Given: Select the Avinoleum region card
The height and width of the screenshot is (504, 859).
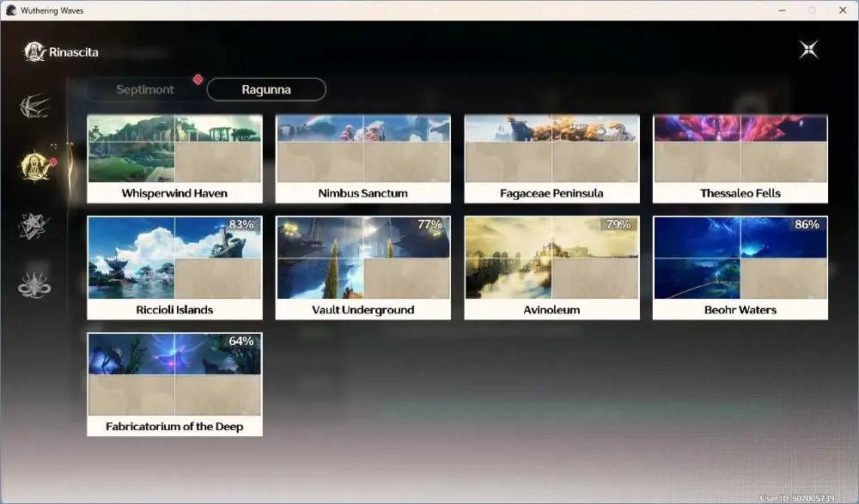Looking at the screenshot, I should (551, 268).
